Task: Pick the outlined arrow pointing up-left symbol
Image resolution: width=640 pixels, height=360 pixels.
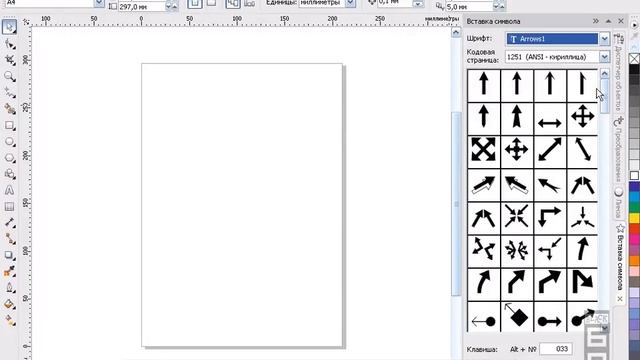Action: click(x=516, y=185)
